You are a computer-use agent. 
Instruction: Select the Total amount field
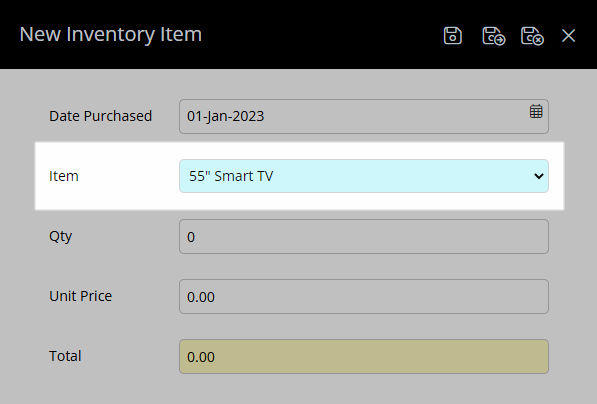click(x=364, y=356)
